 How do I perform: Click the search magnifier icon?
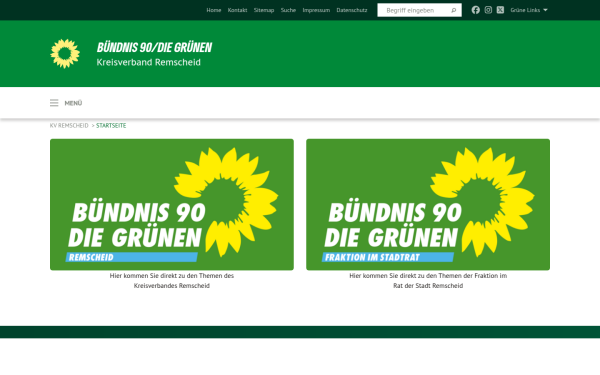click(453, 10)
